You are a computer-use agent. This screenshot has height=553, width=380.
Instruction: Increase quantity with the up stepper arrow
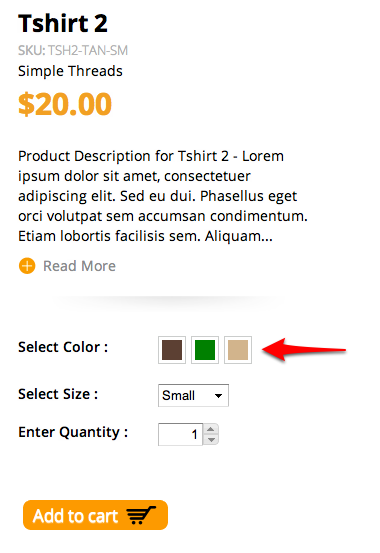click(211, 429)
